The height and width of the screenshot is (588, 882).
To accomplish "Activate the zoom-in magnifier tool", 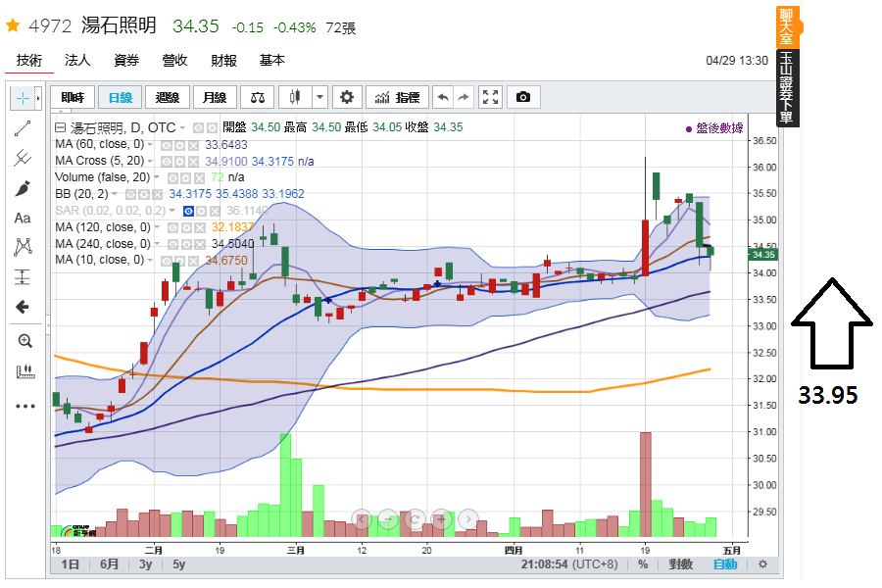I will pyautogui.click(x=24, y=341).
